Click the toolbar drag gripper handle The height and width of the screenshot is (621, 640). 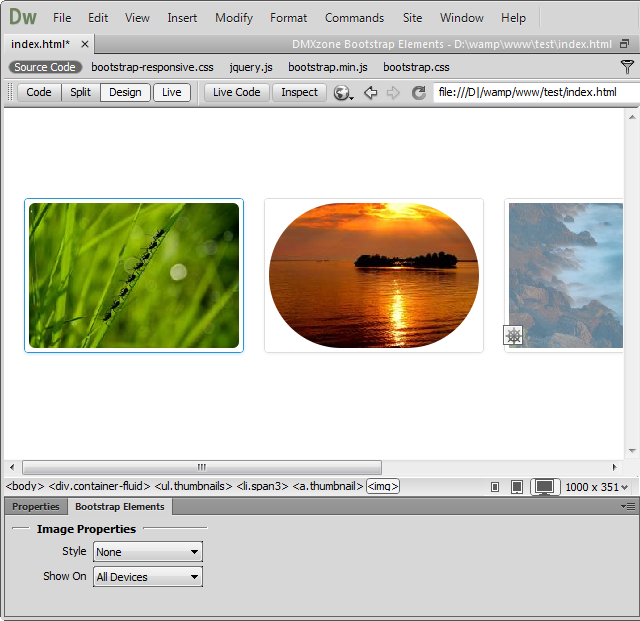pyautogui.click(x=10, y=92)
